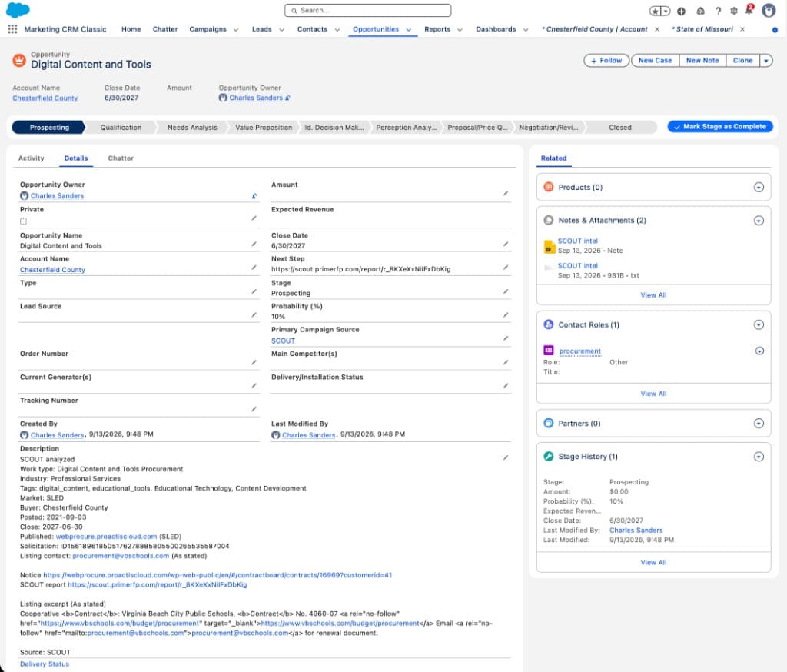Click the Salesforce cloud logo

[18, 10]
